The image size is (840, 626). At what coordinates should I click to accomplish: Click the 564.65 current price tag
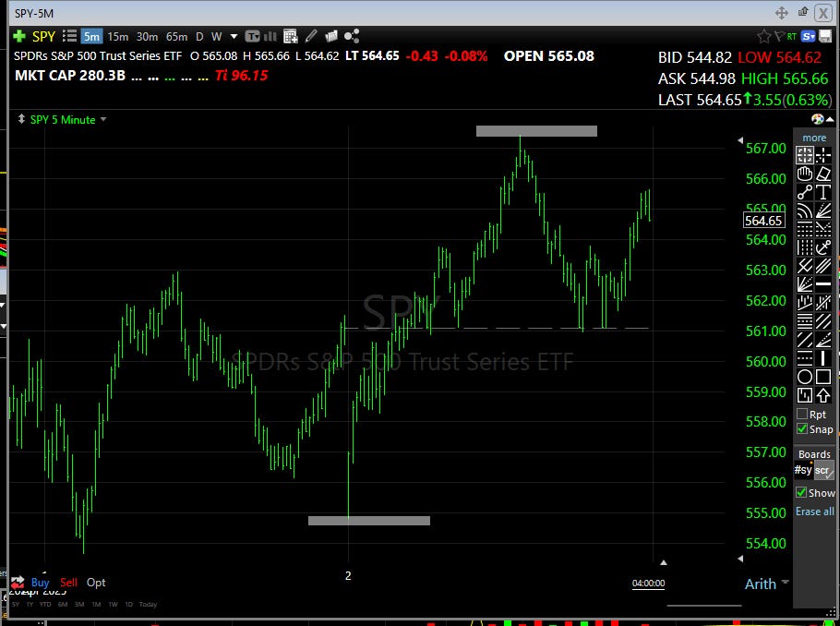[763, 221]
